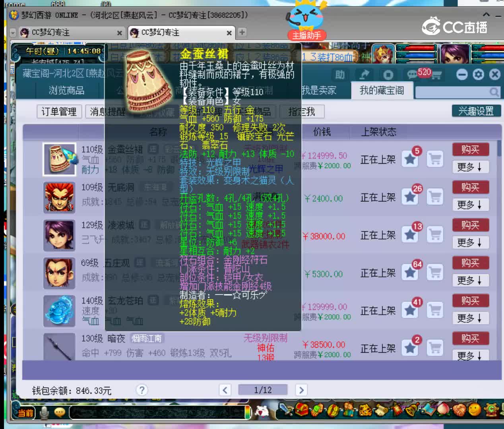The image size is (504, 429).
Task: Favorite the 109级 无底洞 star icon
Action: tap(410, 197)
